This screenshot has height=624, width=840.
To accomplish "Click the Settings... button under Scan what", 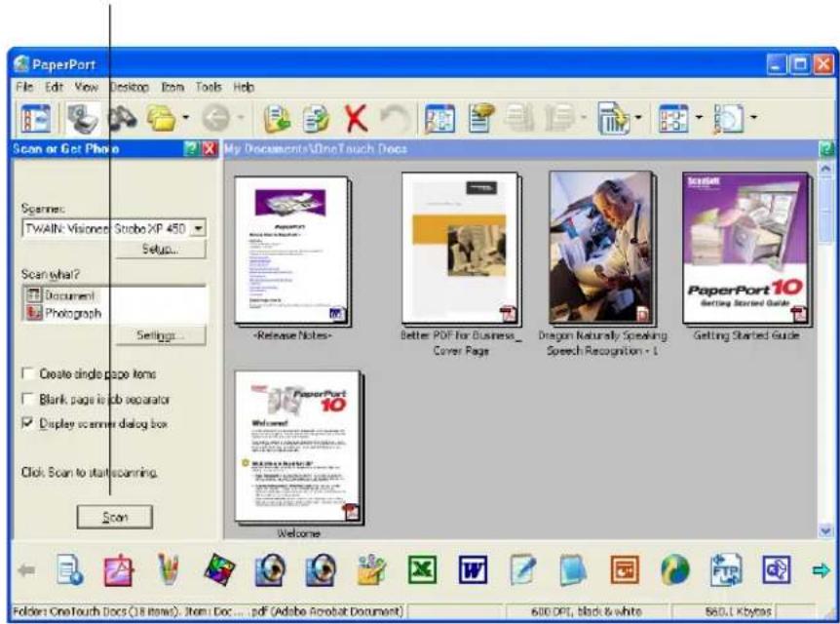I will point(161,335).
